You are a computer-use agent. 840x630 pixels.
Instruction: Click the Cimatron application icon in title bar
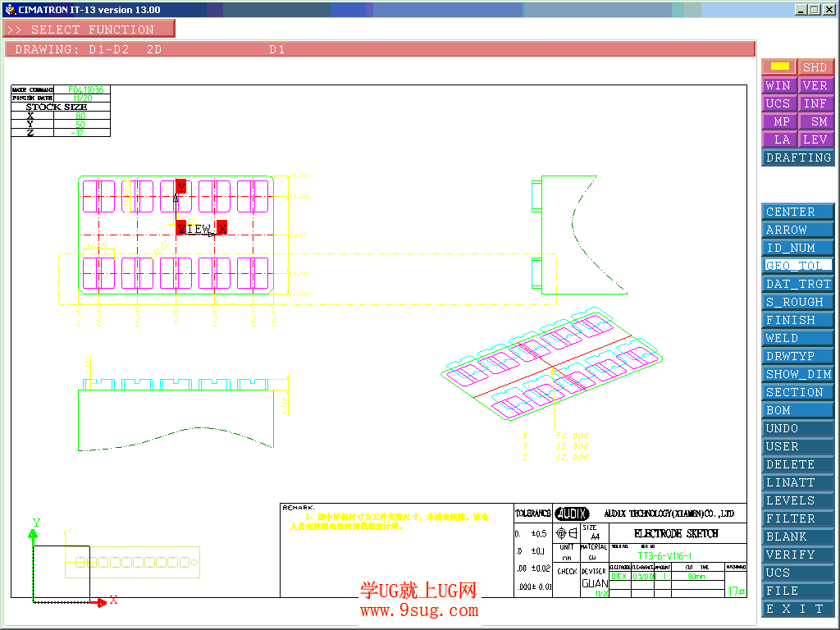[10, 9]
